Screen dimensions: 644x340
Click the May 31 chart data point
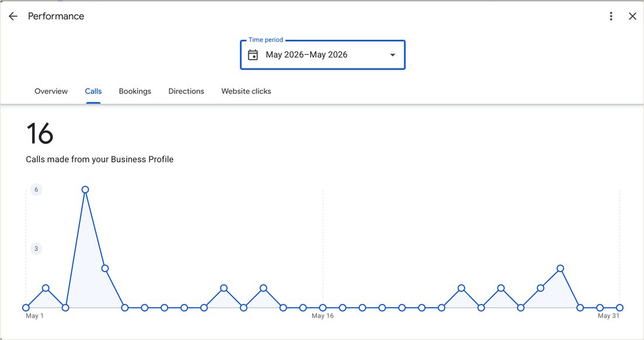[x=620, y=307]
